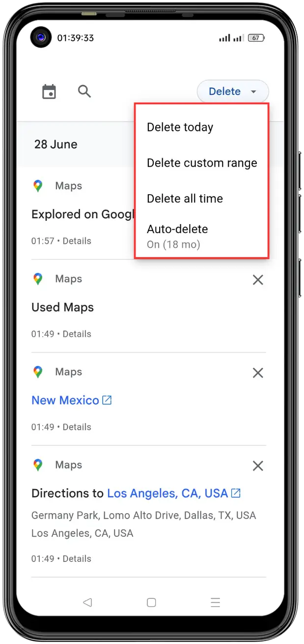Viewport: 304px width, 644px height.
Task: Choose Delete today from the menu
Action: [201, 127]
